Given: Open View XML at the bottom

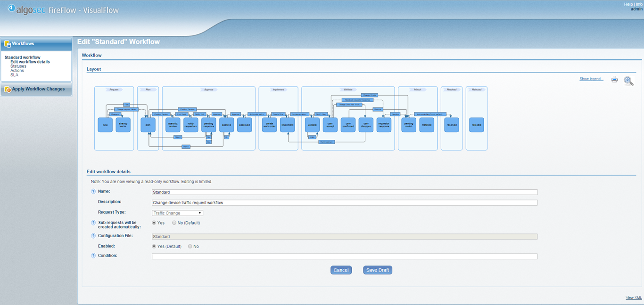Looking at the screenshot, I should point(633,297).
